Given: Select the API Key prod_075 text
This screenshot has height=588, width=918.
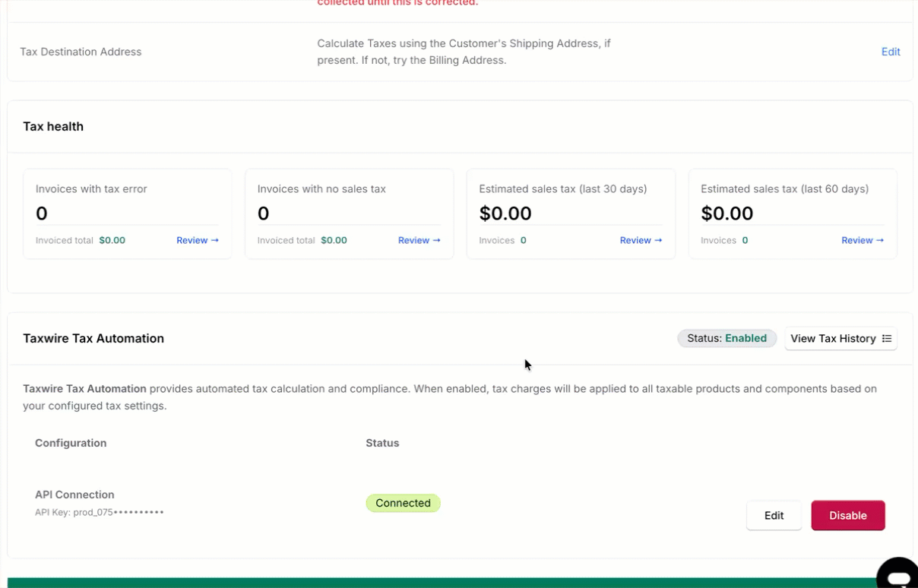Looking at the screenshot, I should [x=100, y=512].
